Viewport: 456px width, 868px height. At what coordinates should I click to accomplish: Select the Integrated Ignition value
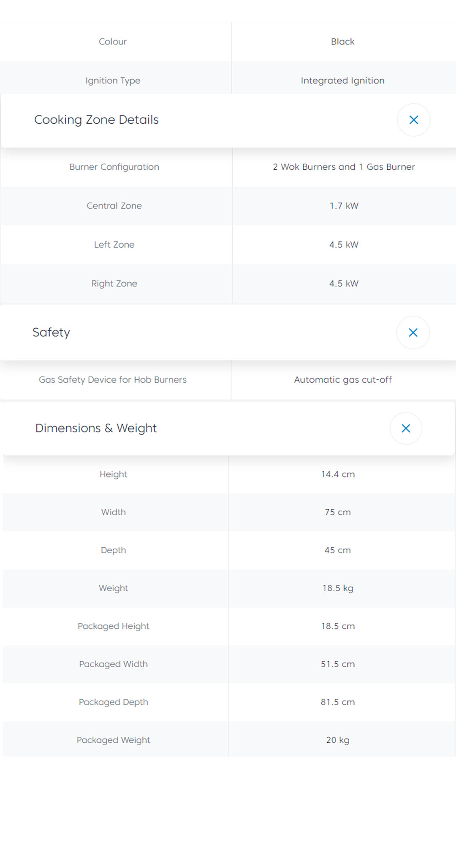coord(342,81)
